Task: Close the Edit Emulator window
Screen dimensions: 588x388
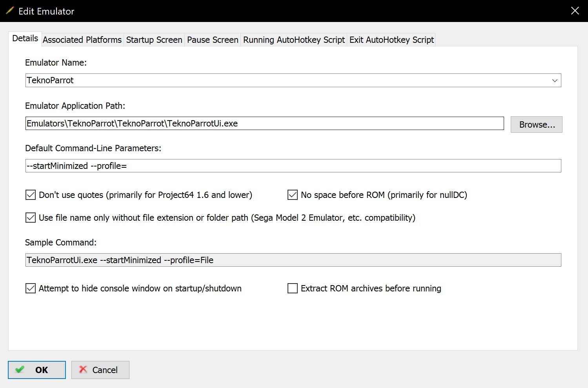Action: click(x=575, y=11)
